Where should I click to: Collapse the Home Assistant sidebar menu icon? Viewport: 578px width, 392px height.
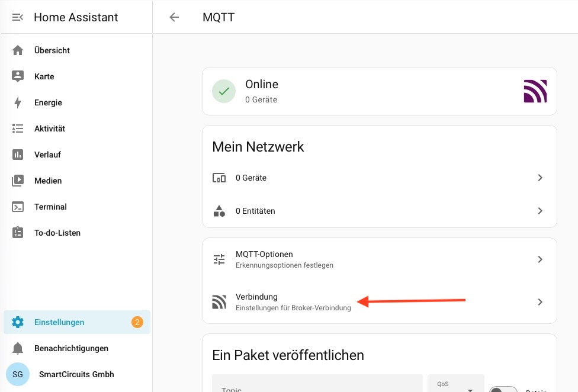click(17, 17)
